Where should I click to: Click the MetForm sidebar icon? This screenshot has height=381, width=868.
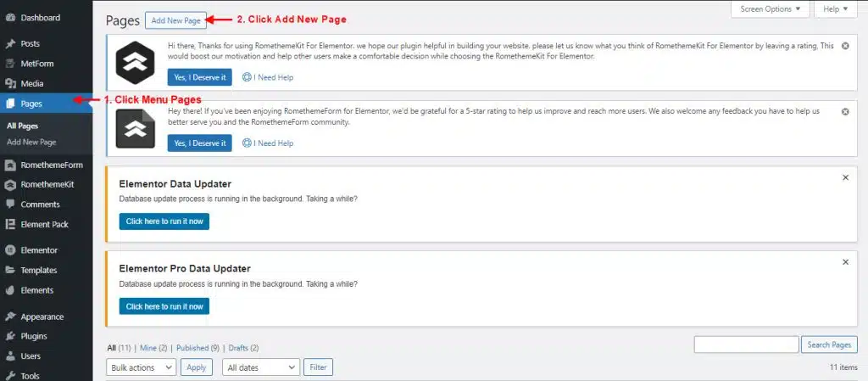click(x=10, y=64)
